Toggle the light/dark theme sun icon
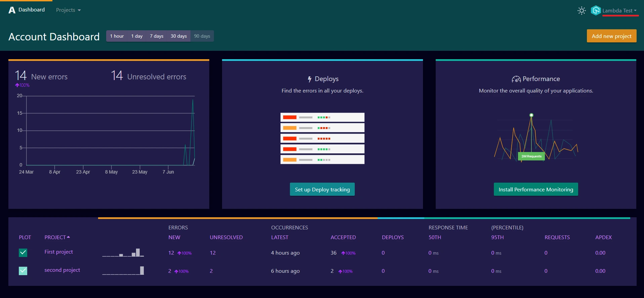Image resolution: width=644 pixels, height=298 pixels. tap(582, 11)
